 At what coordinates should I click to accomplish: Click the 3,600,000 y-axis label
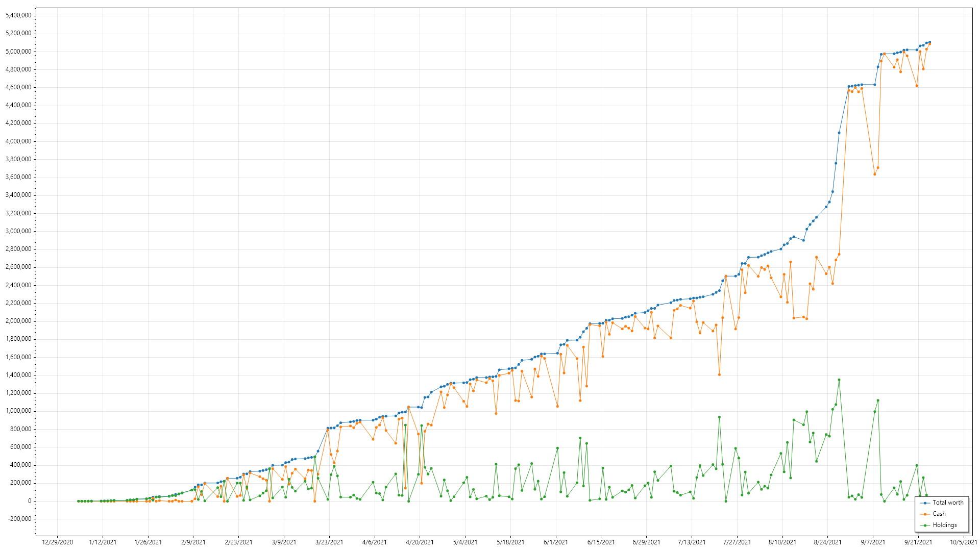18,177
